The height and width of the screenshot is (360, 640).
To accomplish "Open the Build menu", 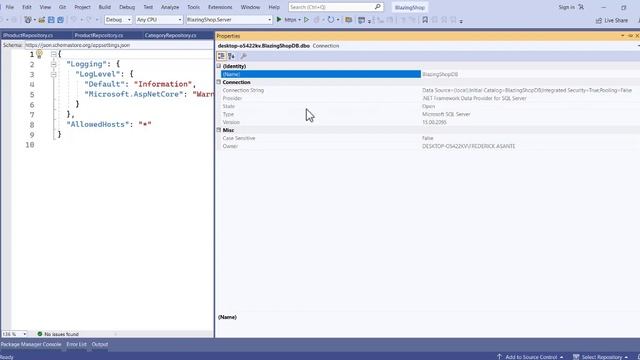I will tap(104, 7).
